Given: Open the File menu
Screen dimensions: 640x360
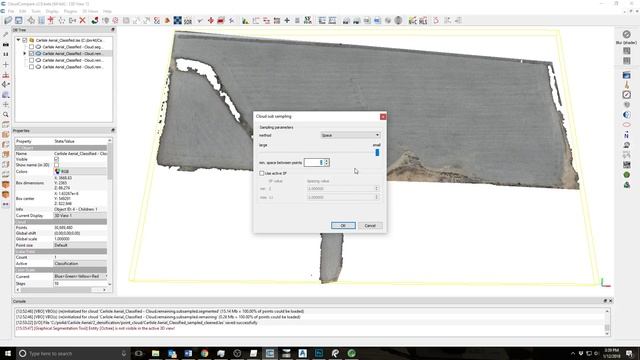Looking at the screenshot, I should click(x=11, y=11).
